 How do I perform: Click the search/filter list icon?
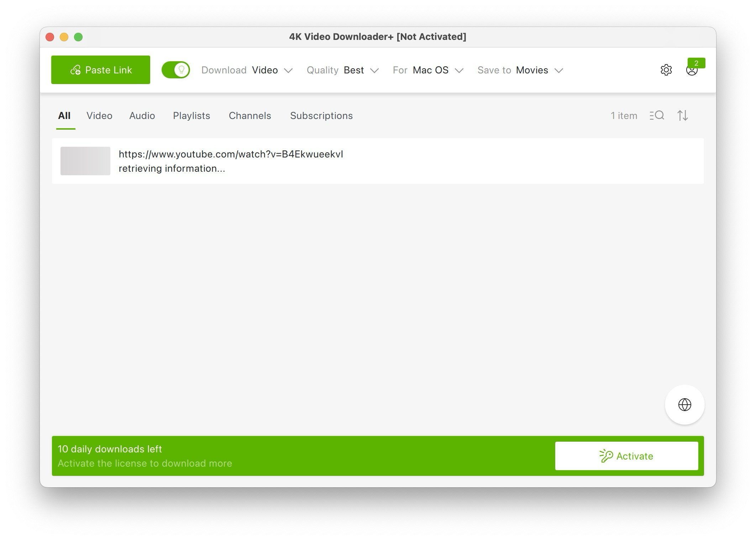656,115
